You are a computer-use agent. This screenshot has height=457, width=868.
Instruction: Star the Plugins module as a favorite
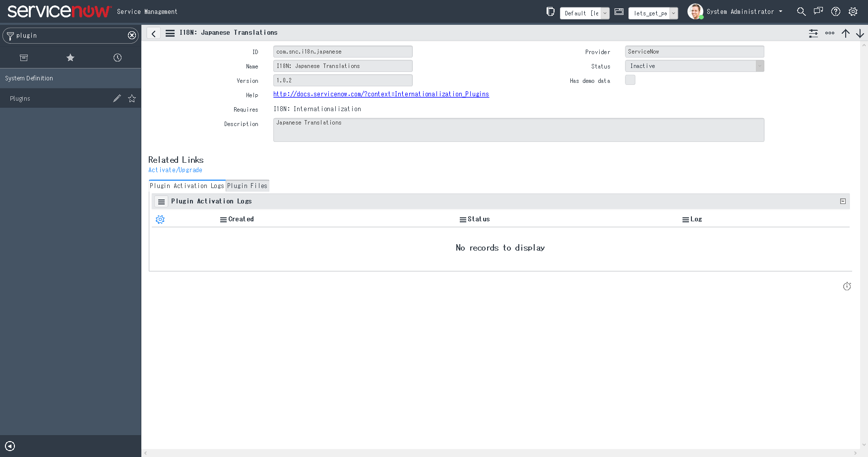pos(132,98)
